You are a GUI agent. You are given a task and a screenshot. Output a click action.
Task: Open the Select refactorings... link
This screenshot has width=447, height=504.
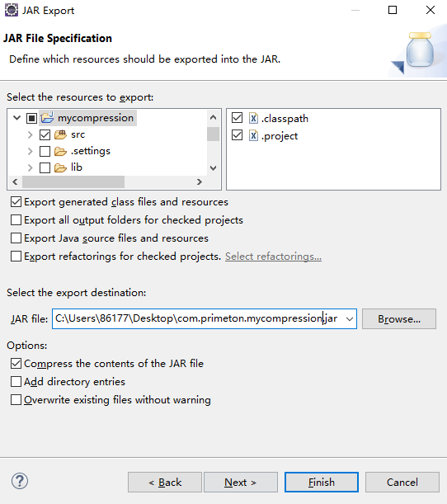[273, 257]
